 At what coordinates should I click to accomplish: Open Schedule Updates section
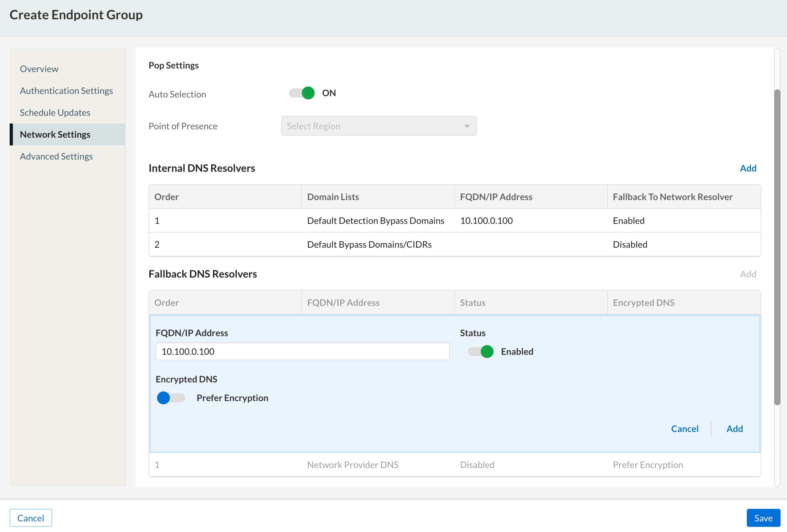click(x=55, y=112)
